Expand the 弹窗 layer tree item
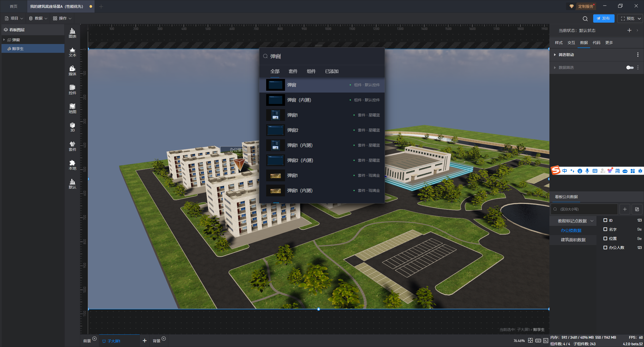 pyautogui.click(x=4, y=40)
